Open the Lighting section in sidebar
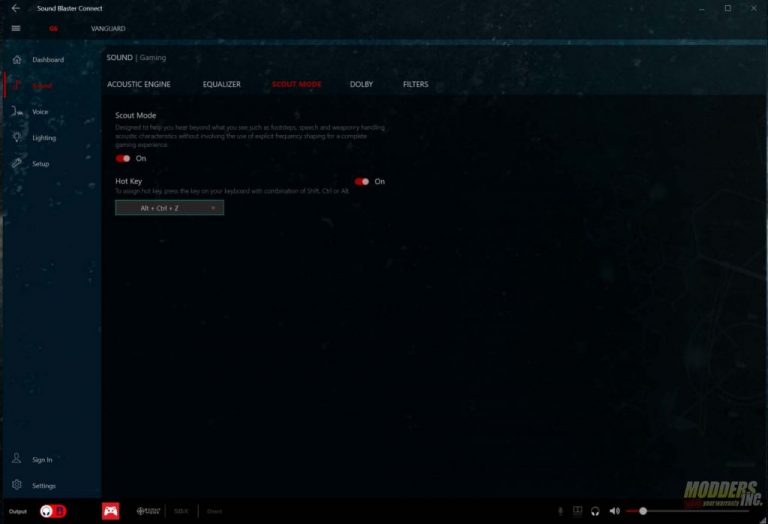 coord(43,138)
